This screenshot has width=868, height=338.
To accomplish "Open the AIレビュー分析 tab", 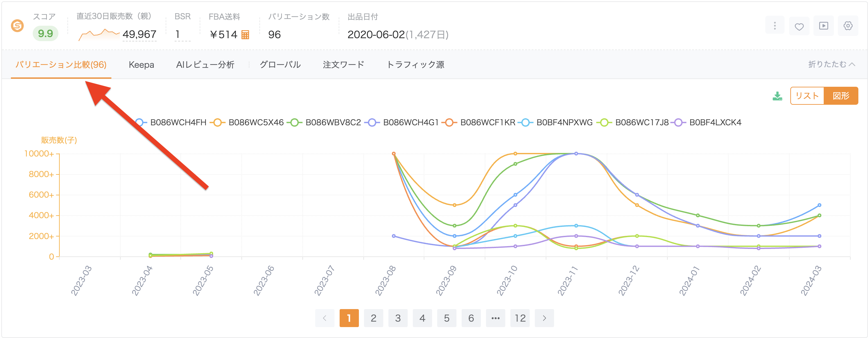I will (205, 65).
